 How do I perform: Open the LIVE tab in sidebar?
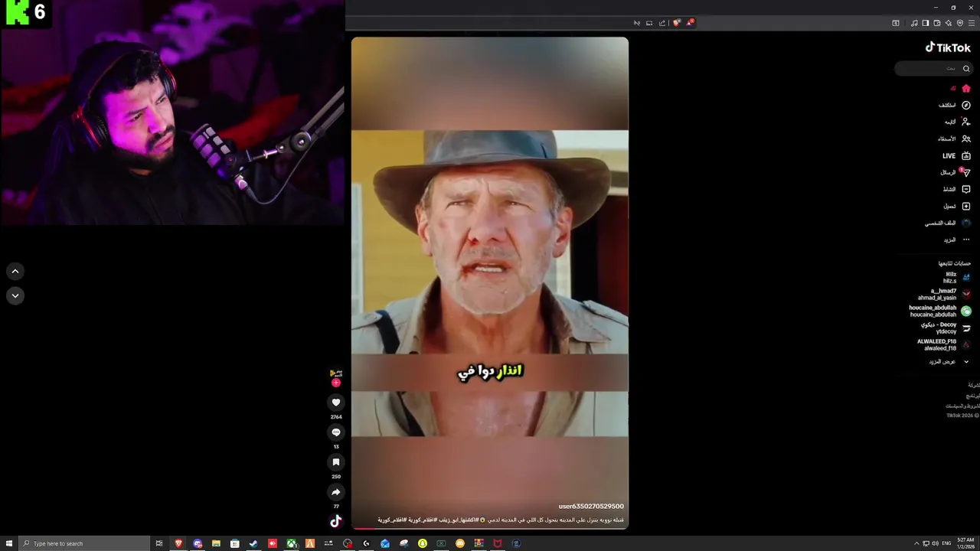point(956,156)
